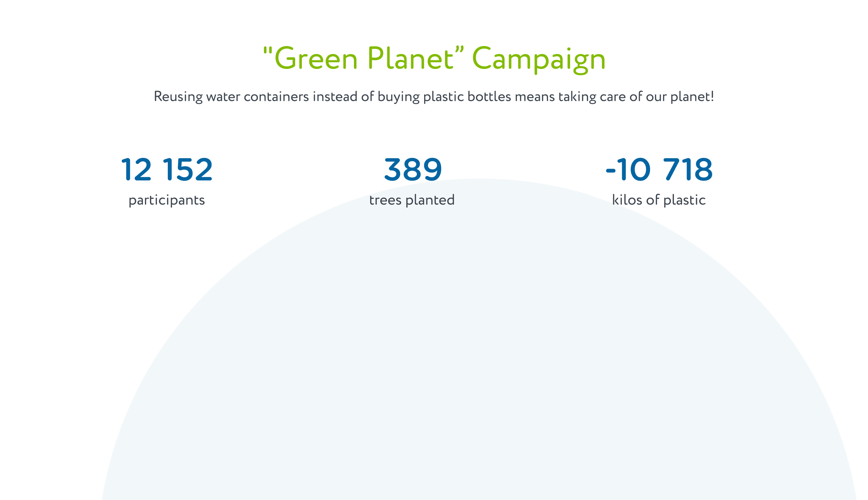
Task: Click "our planet!" at the subtitle end
Action: click(680, 97)
